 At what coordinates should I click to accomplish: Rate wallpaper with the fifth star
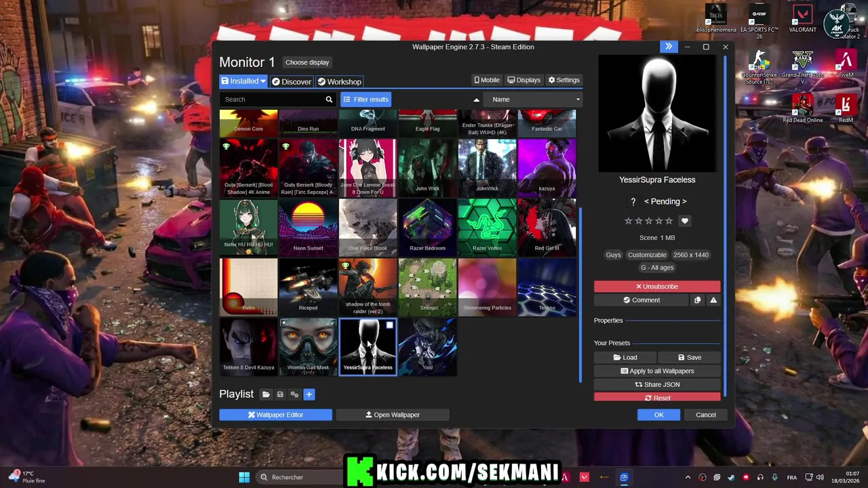tap(669, 221)
